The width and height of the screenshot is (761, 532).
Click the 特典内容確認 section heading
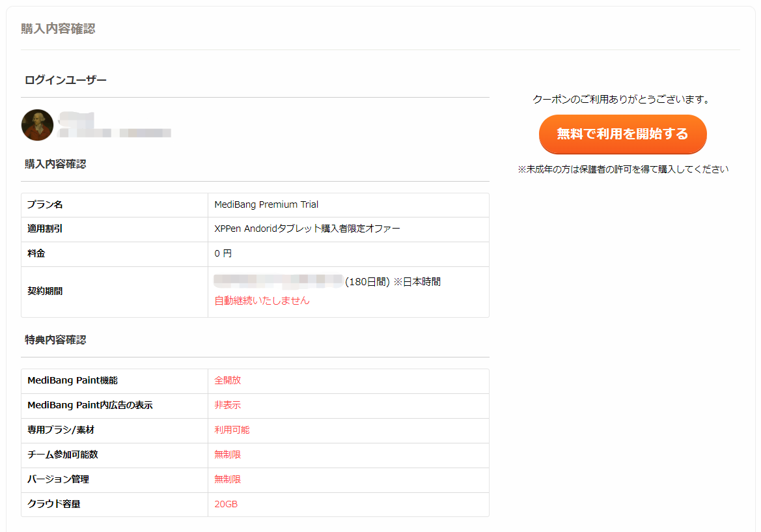pos(55,340)
